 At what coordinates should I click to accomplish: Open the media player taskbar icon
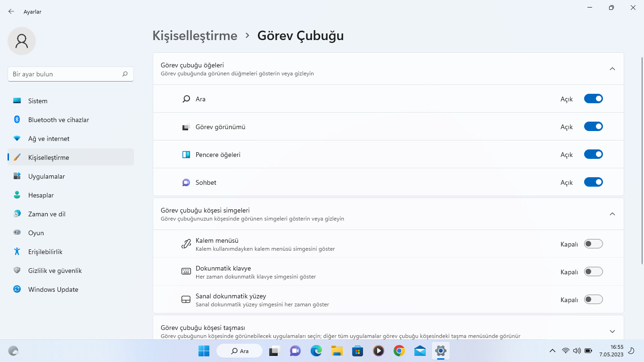378,351
